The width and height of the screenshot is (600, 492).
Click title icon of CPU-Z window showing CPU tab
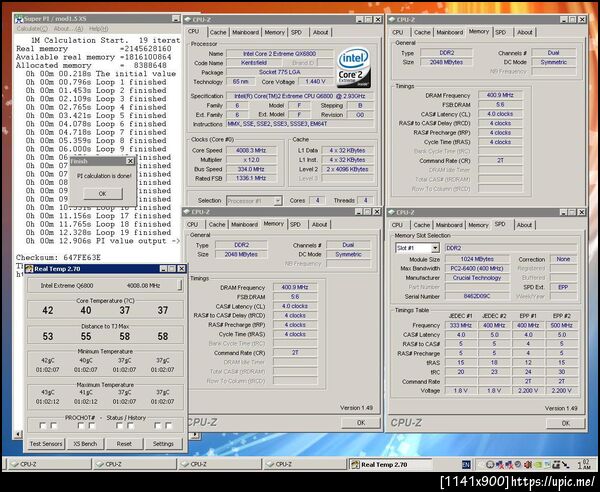188,20
